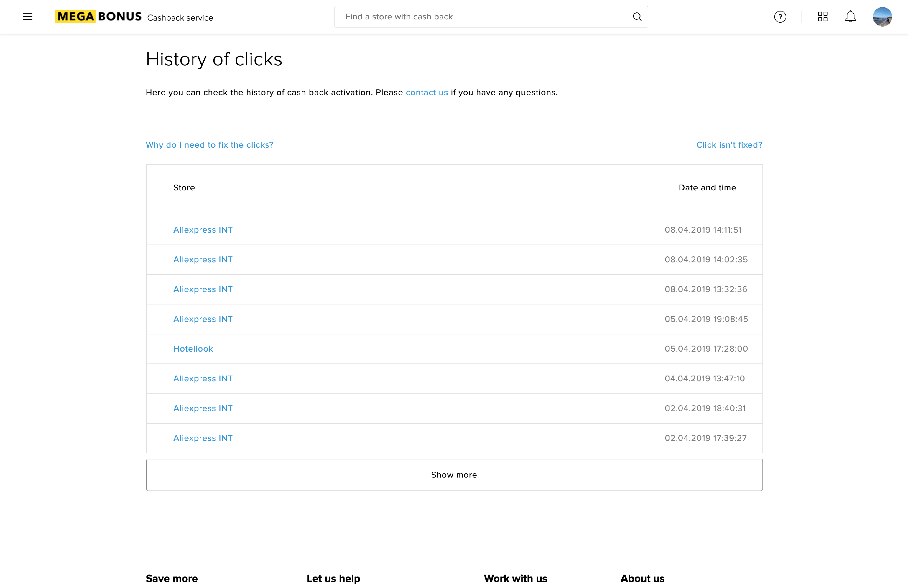Open Aliexpress INT entry from 14:02:35

[203, 259]
